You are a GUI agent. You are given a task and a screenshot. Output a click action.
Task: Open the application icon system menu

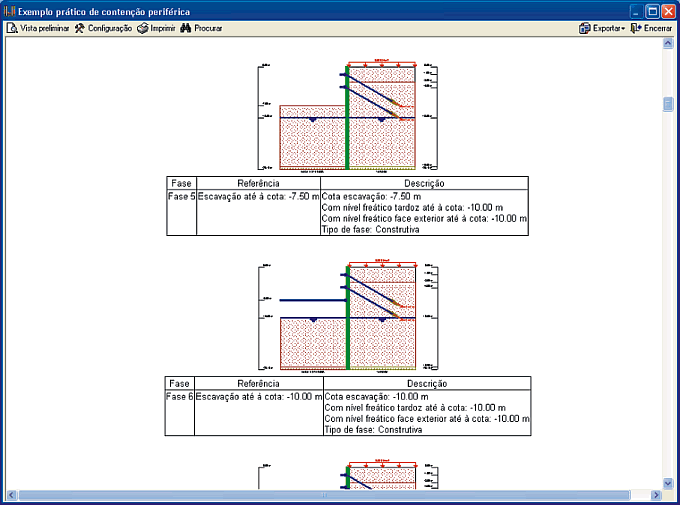(10, 10)
